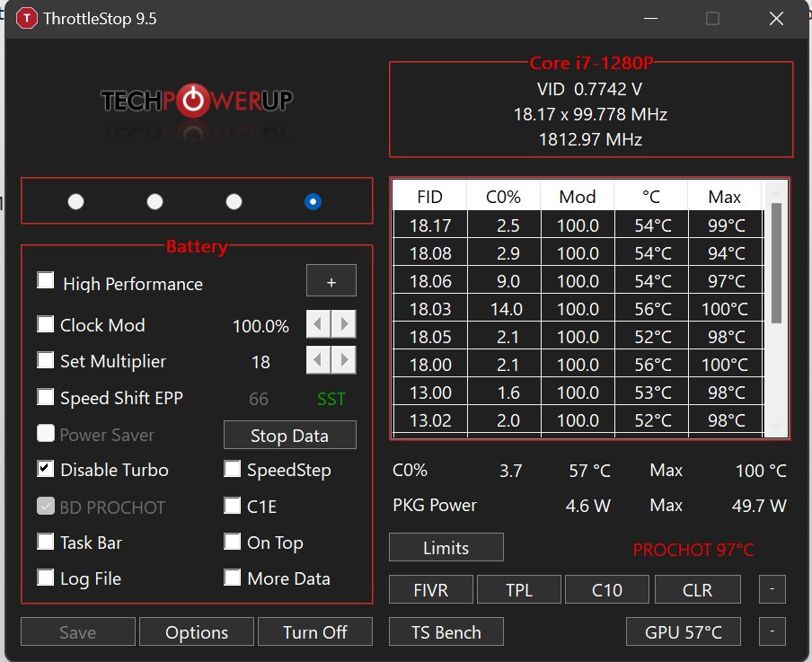Image resolution: width=812 pixels, height=662 pixels.
Task: Click the Core i7-1280P heading
Action: click(x=591, y=63)
